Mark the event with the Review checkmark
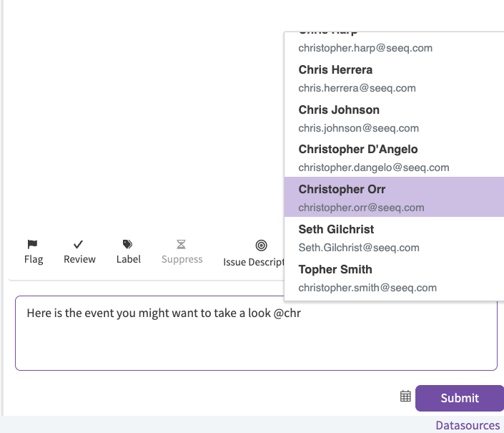Viewport: 504px width, 433px height. [x=79, y=244]
